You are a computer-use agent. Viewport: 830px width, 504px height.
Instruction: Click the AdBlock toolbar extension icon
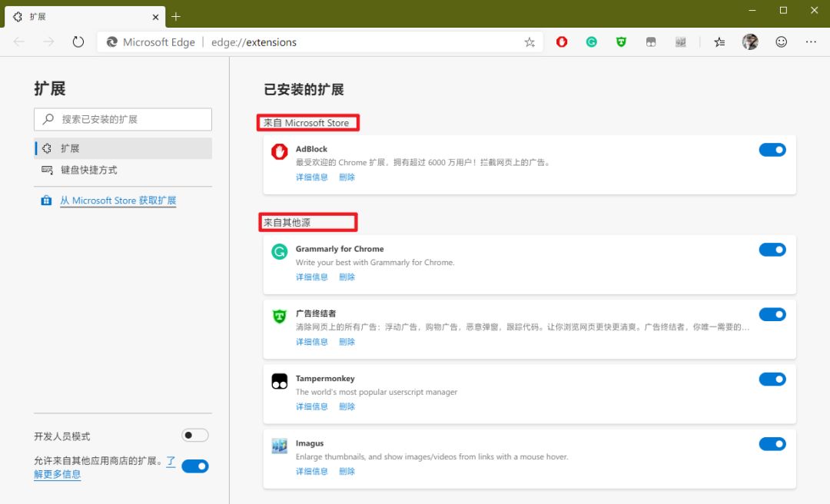click(x=562, y=41)
